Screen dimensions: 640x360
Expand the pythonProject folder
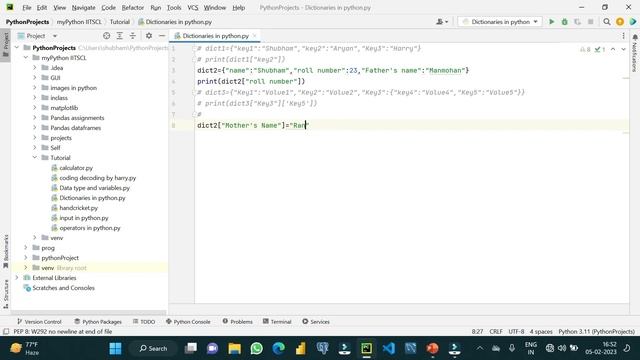pyautogui.click(x=26, y=258)
